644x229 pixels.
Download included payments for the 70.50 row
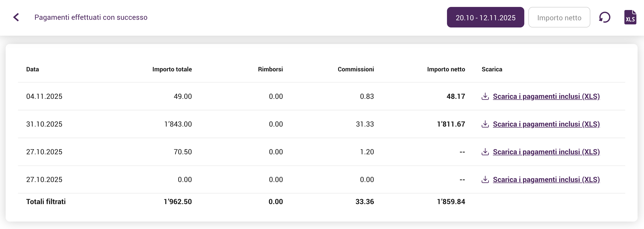click(546, 152)
